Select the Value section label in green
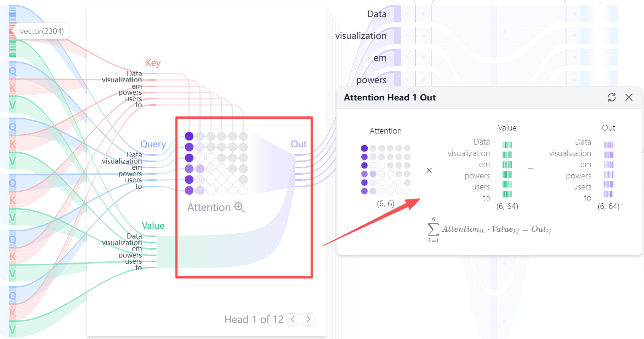 coord(153,226)
